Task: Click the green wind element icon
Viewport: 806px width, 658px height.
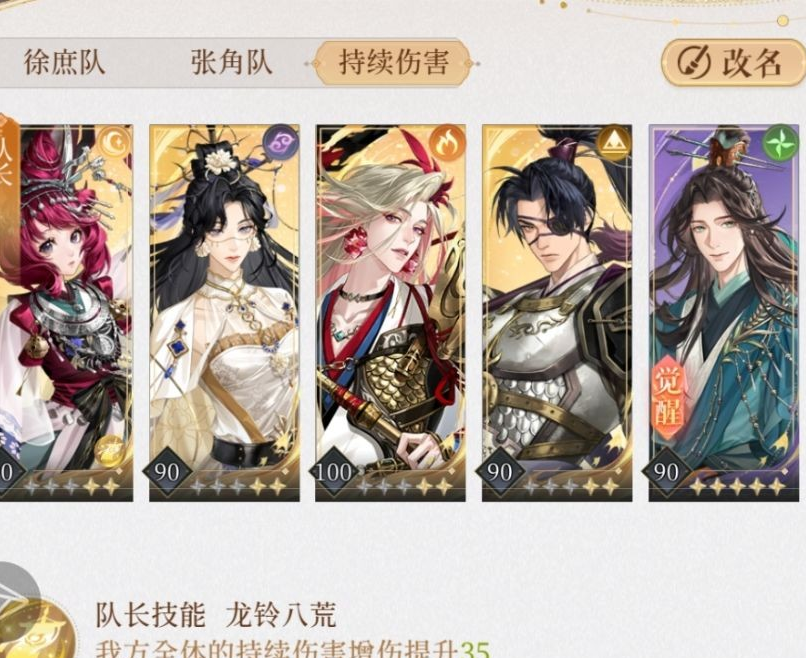Action: pyautogui.click(x=778, y=142)
